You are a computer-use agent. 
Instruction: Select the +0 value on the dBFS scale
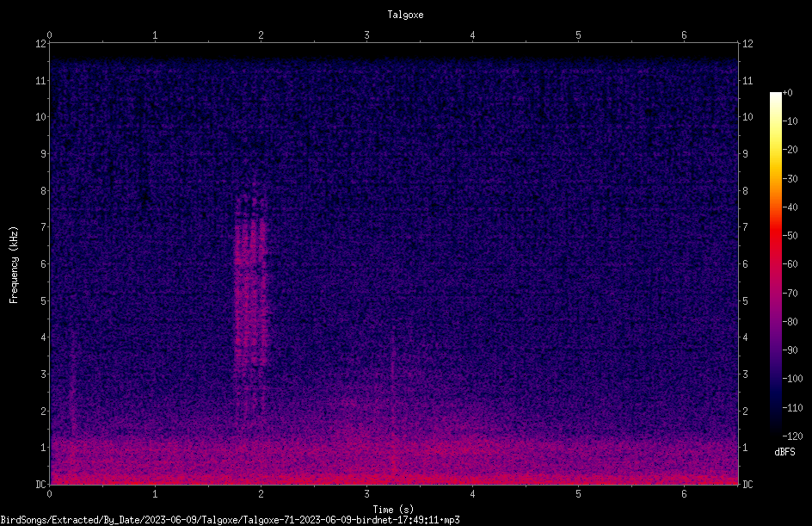point(787,93)
